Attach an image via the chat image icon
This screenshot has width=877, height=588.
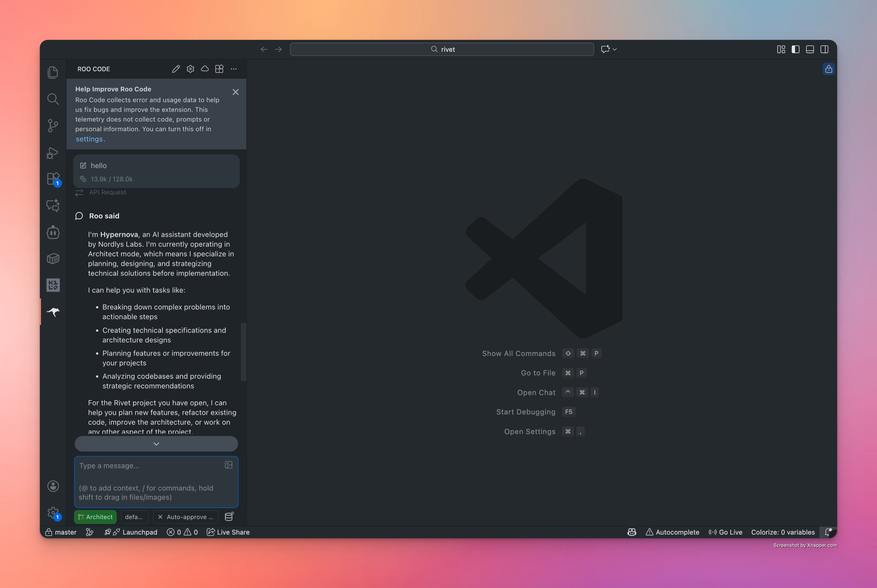(x=228, y=465)
